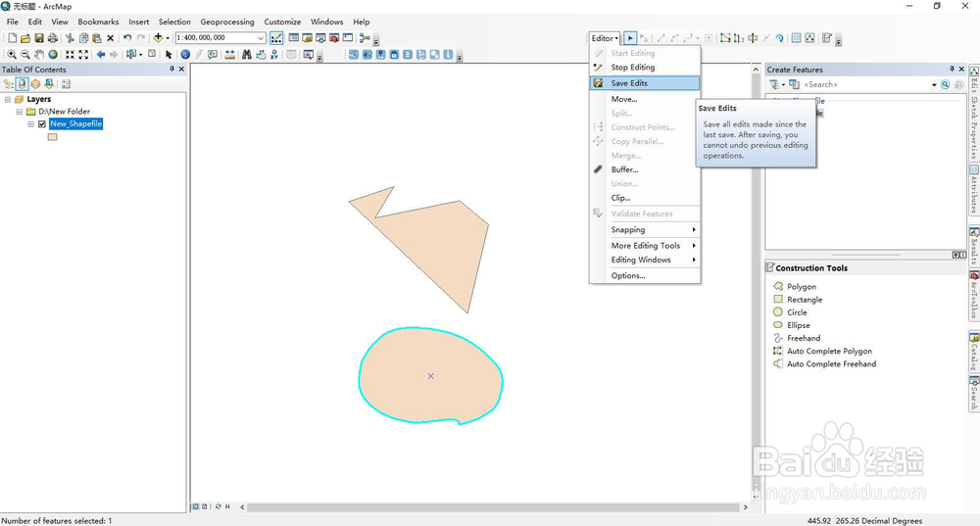Click List By Selection icon

pos(49,83)
